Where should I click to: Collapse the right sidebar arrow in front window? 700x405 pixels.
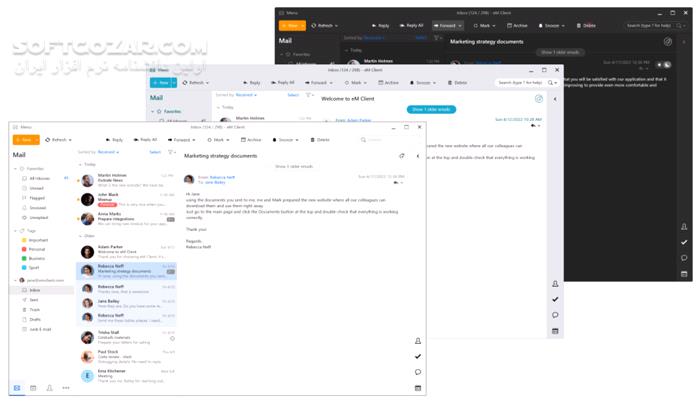(418, 156)
